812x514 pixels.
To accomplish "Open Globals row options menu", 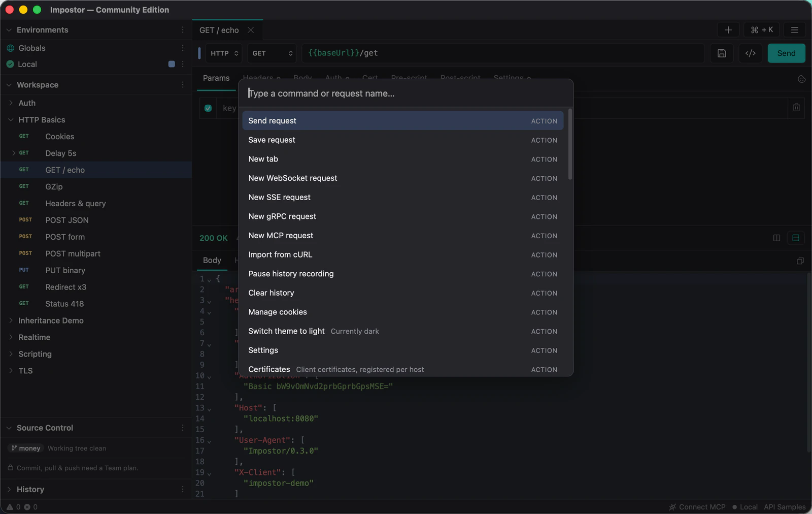I will (x=183, y=48).
